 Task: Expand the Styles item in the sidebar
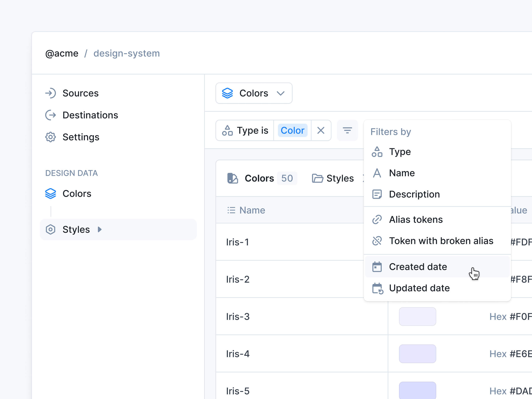(100, 230)
